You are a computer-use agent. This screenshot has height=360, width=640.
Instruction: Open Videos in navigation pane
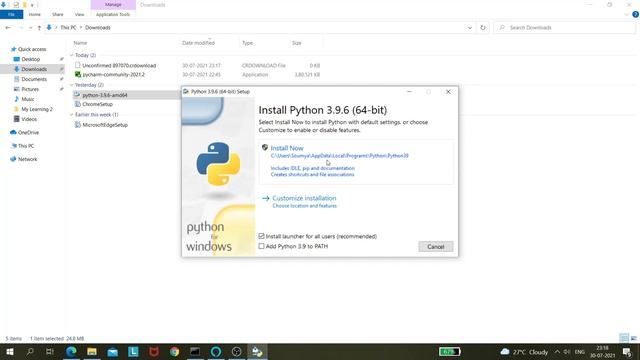[29, 119]
